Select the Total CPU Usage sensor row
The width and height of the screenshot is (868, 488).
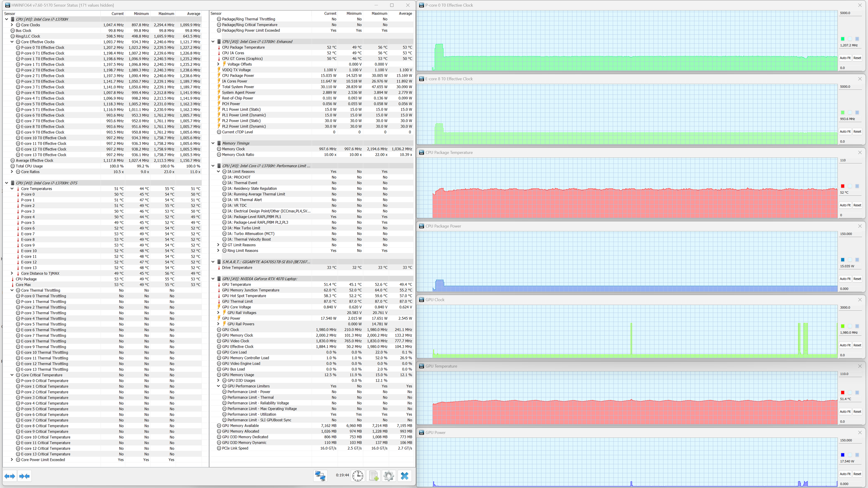tap(29, 166)
